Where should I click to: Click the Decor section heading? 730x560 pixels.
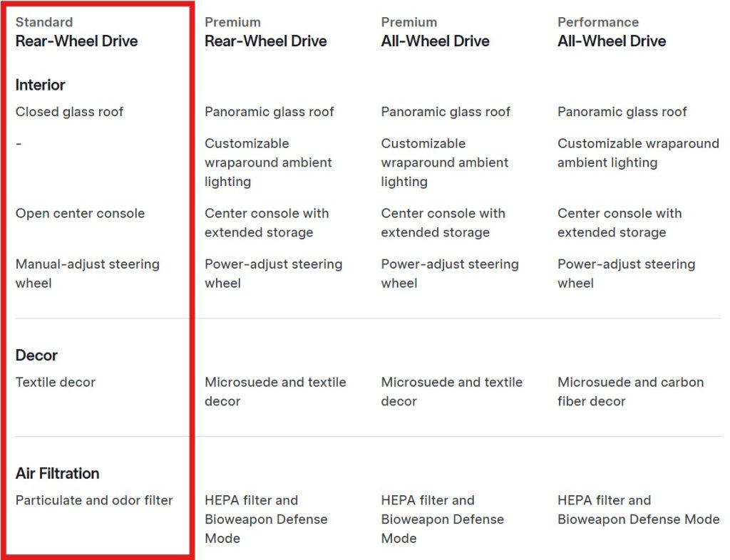pyautogui.click(x=36, y=355)
